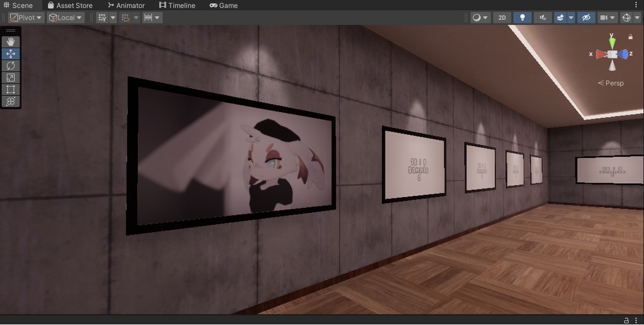Select the '16:9 Sample 2' picture frame
The height and width of the screenshot is (325, 644).
(x=414, y=165)
